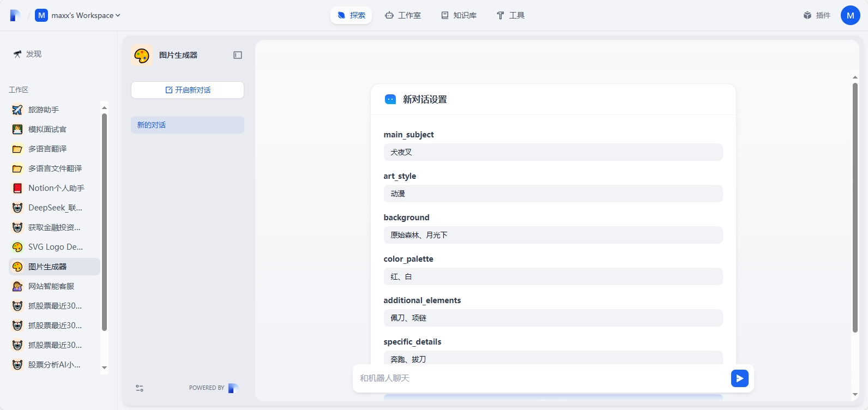Screen dimensions: 868x410
Task: Click the bear icon beside 获取金融投资...
Action: [17, 227]
